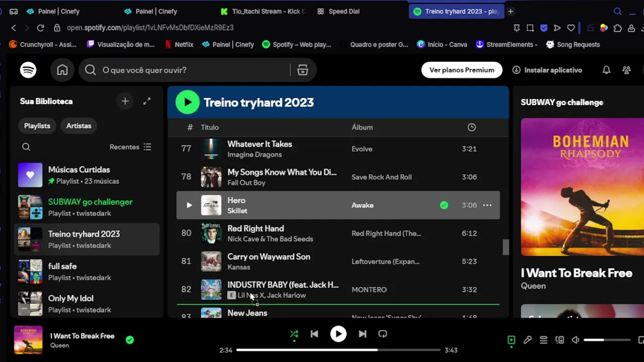Open the playback queue
Image resolution: width=644 pixels, height=362 pixels.
543,340
